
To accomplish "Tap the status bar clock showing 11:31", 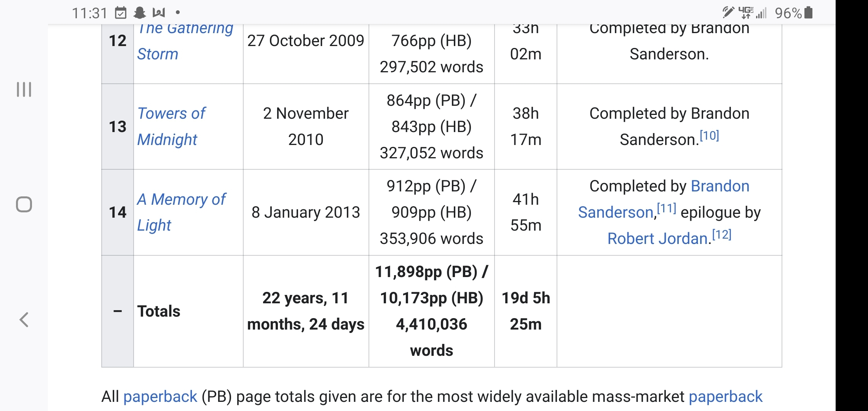I will click(x=90, y=13).
